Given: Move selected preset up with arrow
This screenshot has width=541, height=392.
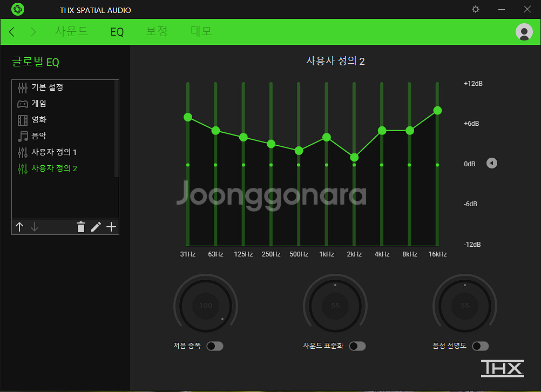Looking at the screenshot, I should [x=19, y=227].
